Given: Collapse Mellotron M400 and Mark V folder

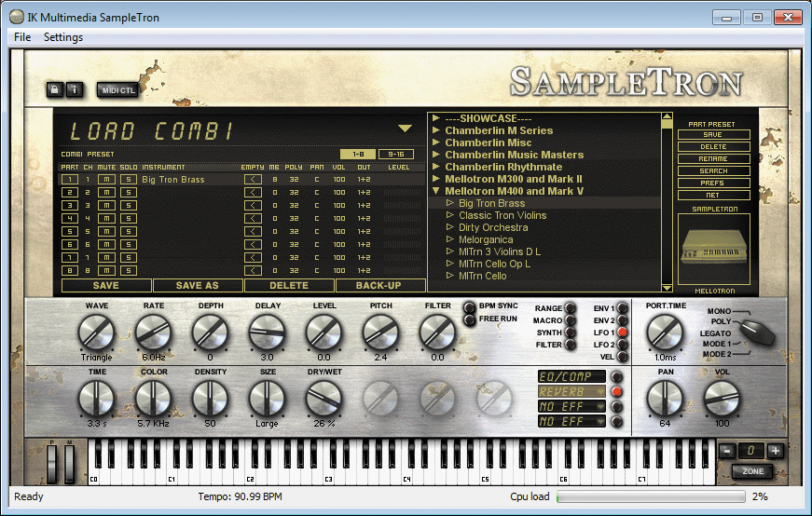Looking at the screenshot, I should (x=436, y=191).
